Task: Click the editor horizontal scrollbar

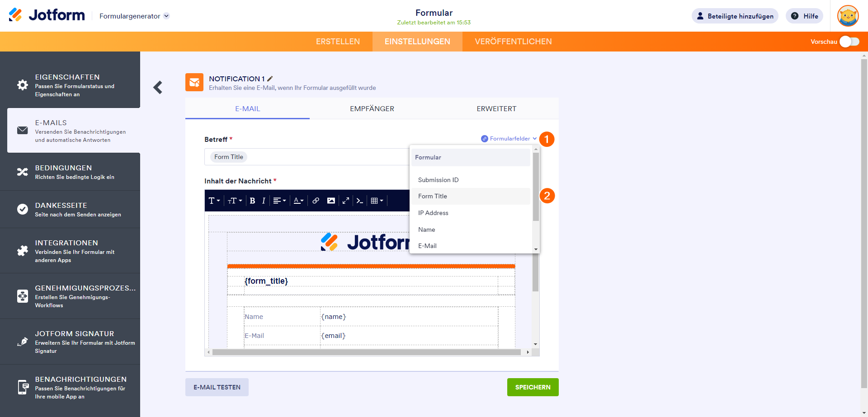Action: click(367, 352)
